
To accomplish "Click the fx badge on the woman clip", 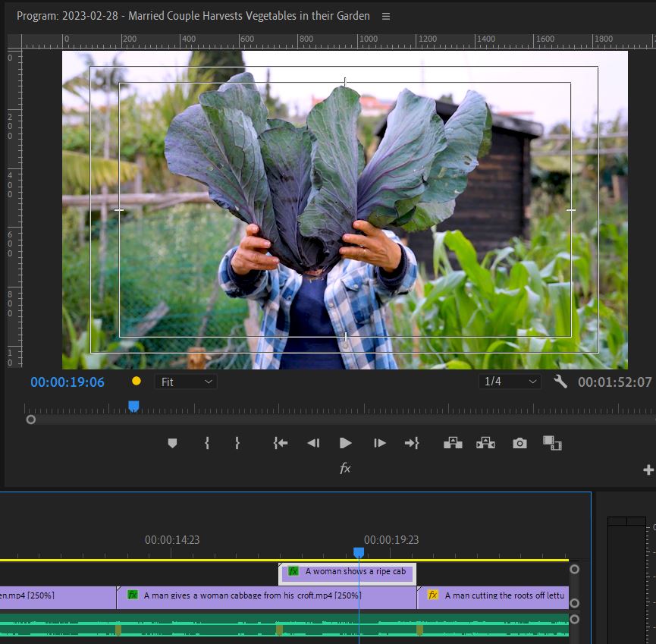I will [x=293, y=571].
